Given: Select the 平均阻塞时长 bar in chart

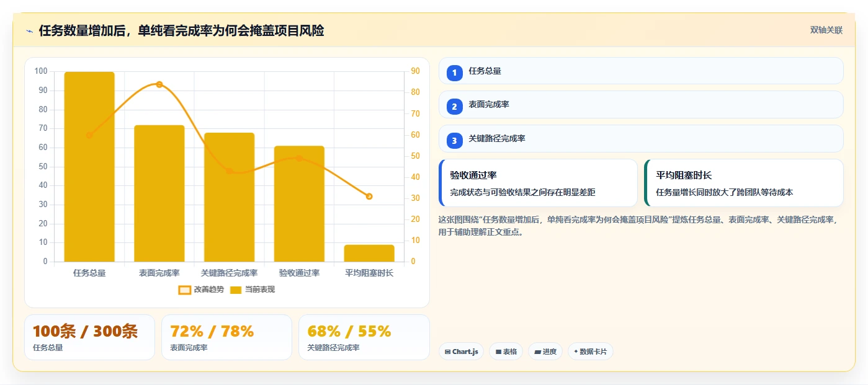Looking at the screenshot, I should 369,253.
